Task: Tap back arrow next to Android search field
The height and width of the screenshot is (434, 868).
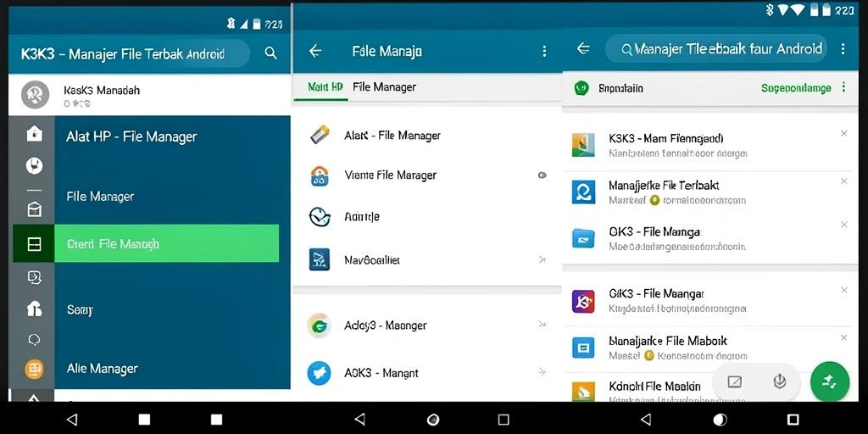Action: click(583, 48)
